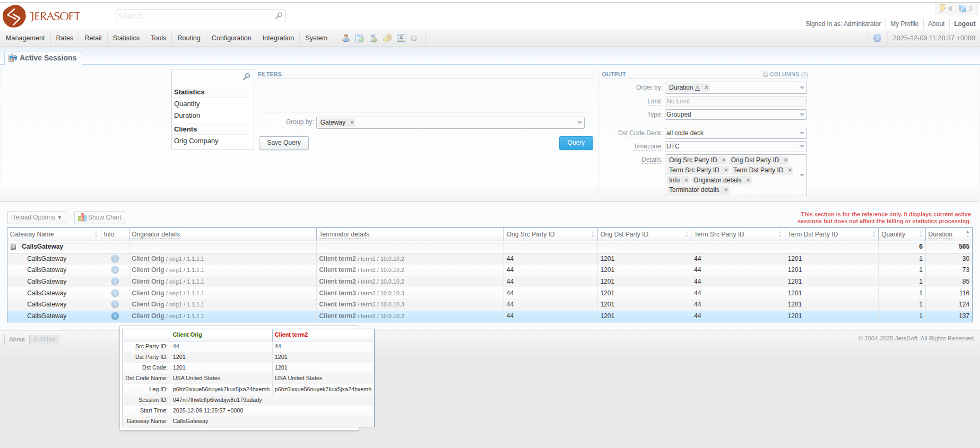This screenshot has width=980, height=448.
Task: Open the Tools menu
Action: pos(158,38)
